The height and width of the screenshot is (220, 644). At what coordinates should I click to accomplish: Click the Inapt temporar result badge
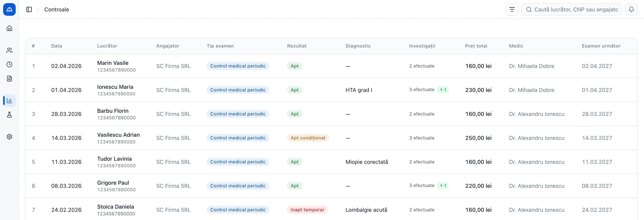(x=307, y=210)
